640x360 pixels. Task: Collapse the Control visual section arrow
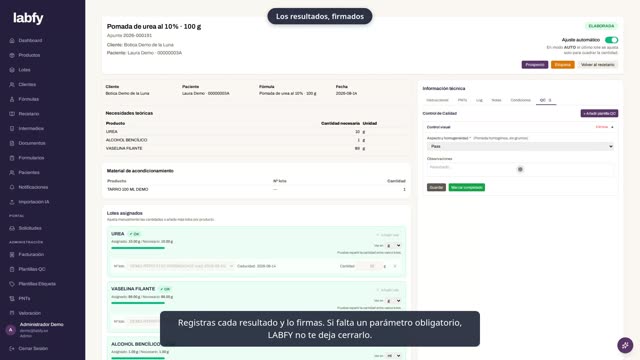tap(612, 127)
